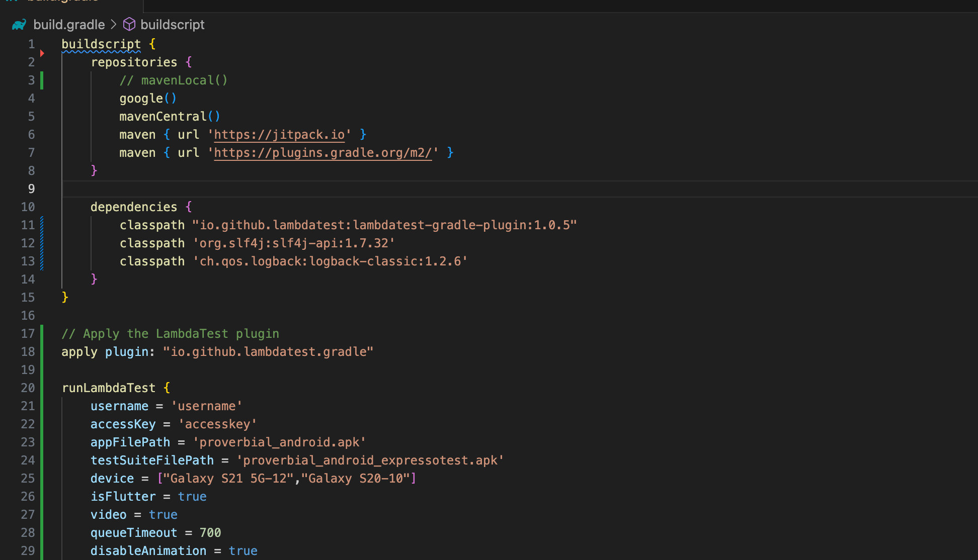Click the 'org.slf4j:slf4j-api:1.7.32' string
978x560 pixels.
point(294,243)
